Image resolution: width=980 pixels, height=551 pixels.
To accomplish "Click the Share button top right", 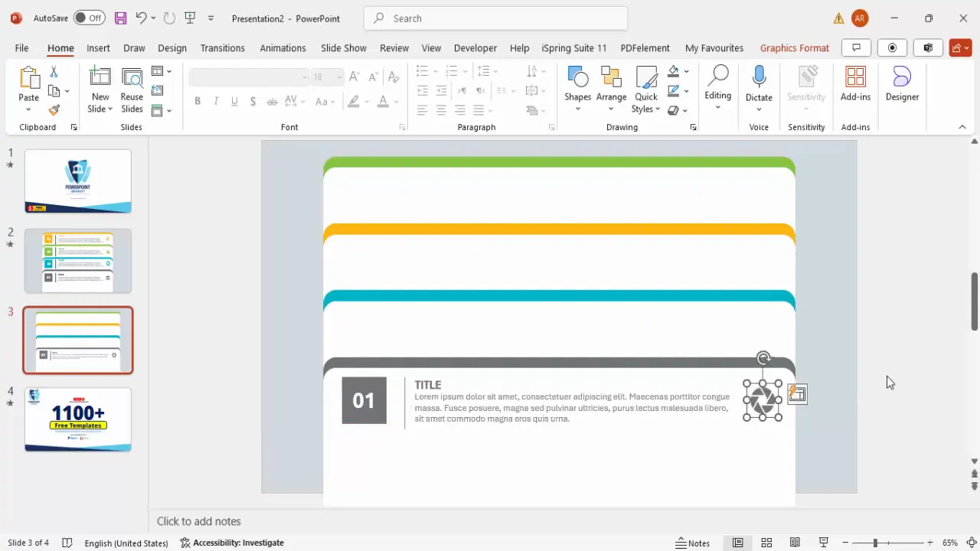I will pyautogui.click(x=960, y=47).
